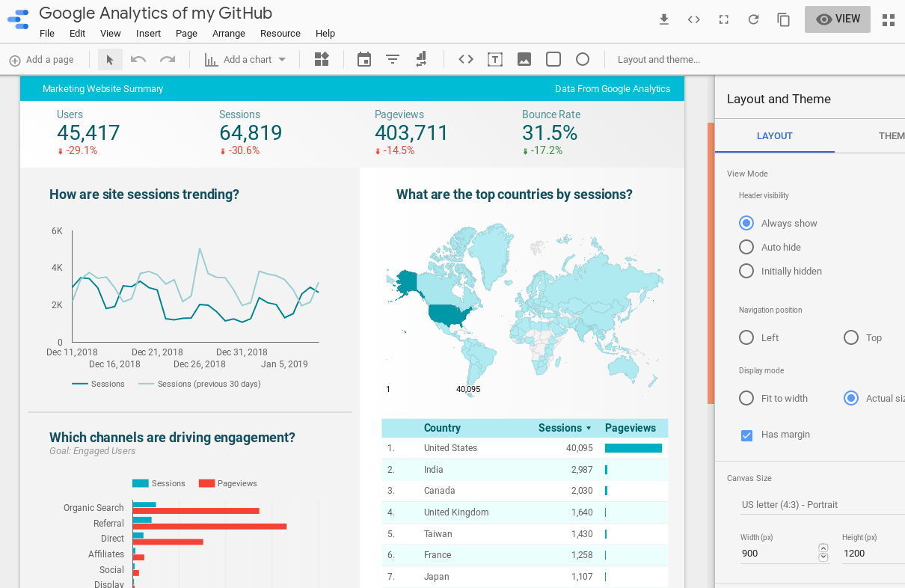
Task: Refresh the report data
Action: 753,20
